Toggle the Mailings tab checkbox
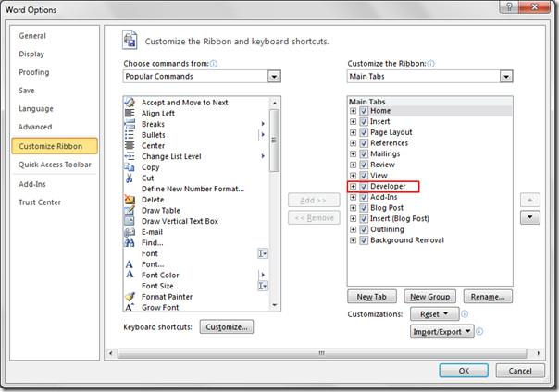The image size is (559, 392). [364, 154]
